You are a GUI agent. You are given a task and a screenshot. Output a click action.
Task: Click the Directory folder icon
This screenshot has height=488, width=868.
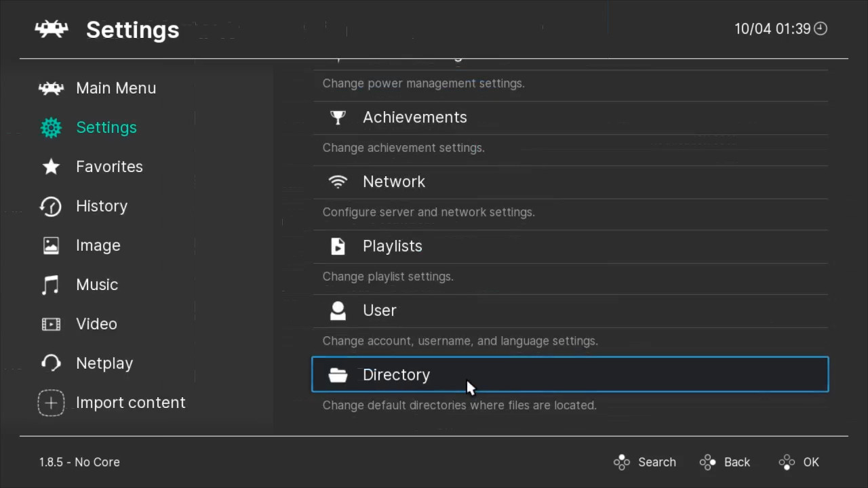coord(338,375)
